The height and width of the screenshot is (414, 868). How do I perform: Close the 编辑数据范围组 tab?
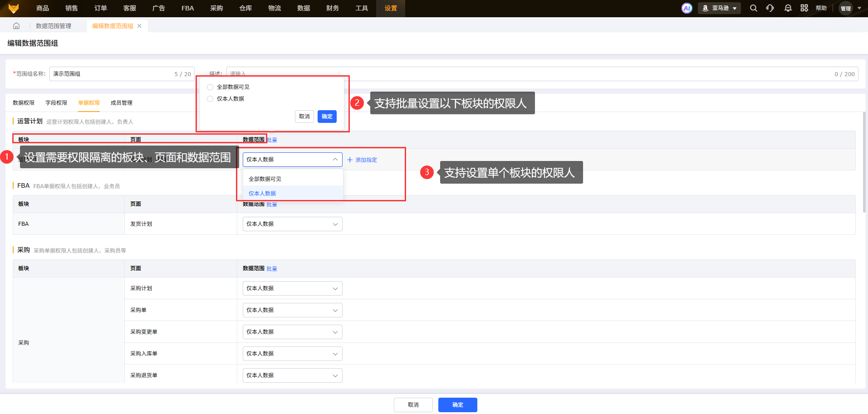coord(139,26)
